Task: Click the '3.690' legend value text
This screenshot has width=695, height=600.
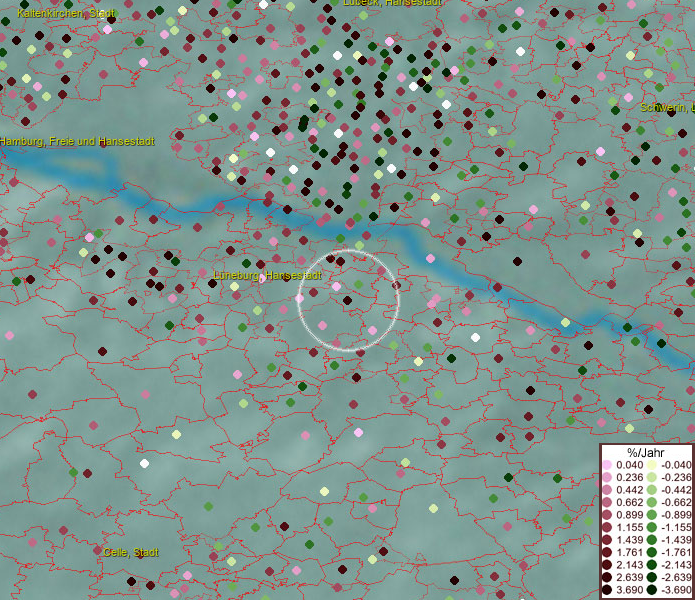Action: click(x=629, y=590)
